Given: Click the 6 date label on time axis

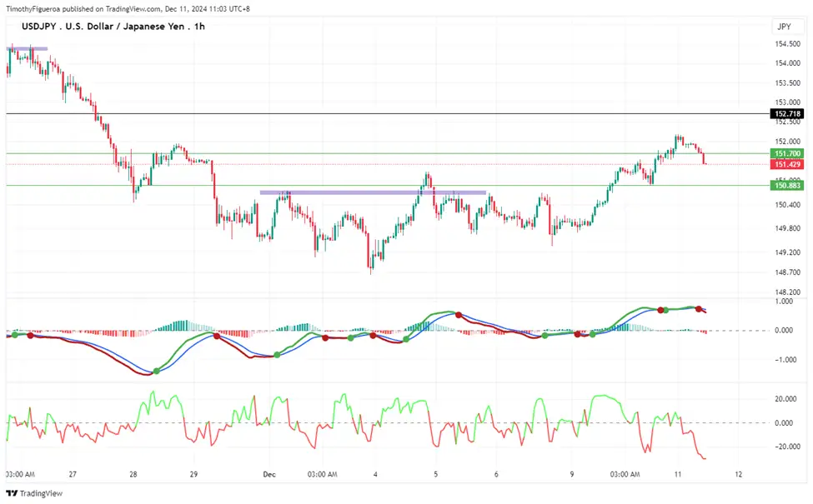Looking at the screenshot, I should pos(496,474).
